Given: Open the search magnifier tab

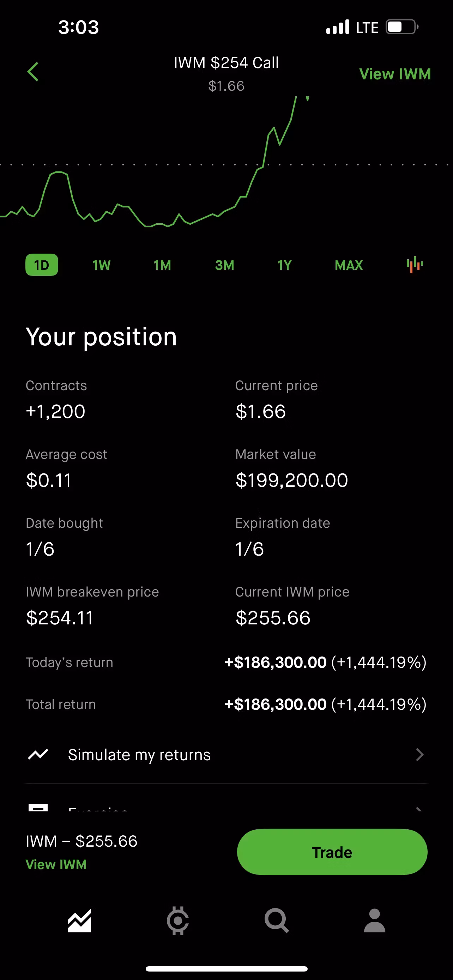Looking at the screenshot, I should [277, 921].
